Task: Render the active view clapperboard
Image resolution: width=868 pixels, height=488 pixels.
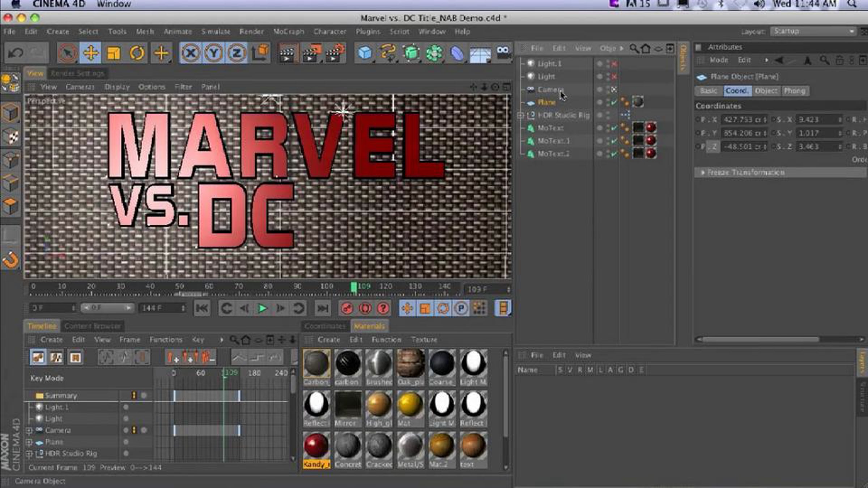Action: coord(288,53)
